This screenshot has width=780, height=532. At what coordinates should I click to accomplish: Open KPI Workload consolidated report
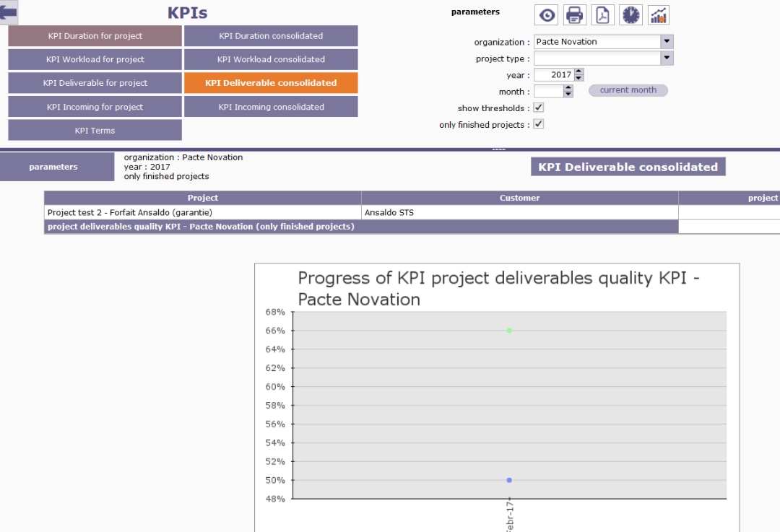(271, 60)
